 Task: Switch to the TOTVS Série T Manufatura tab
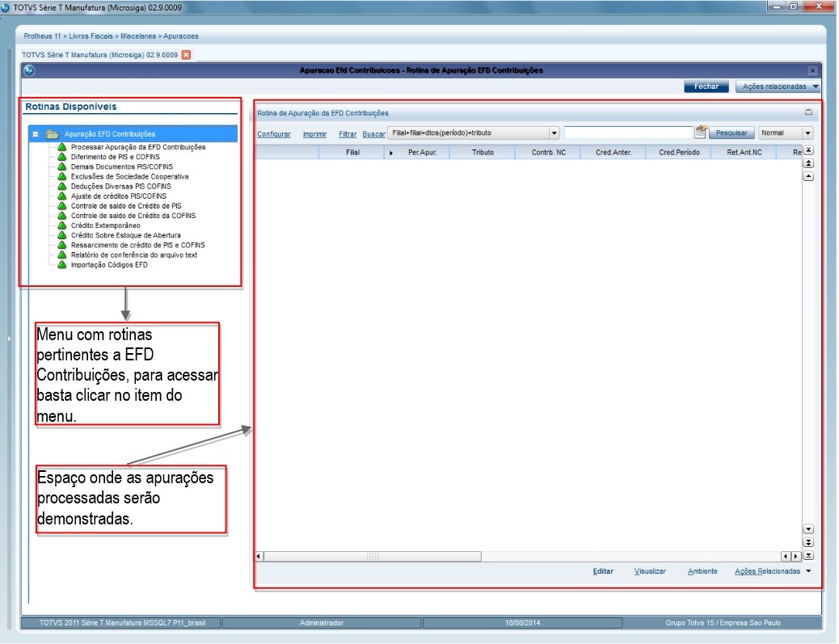(x=99, y=55)
